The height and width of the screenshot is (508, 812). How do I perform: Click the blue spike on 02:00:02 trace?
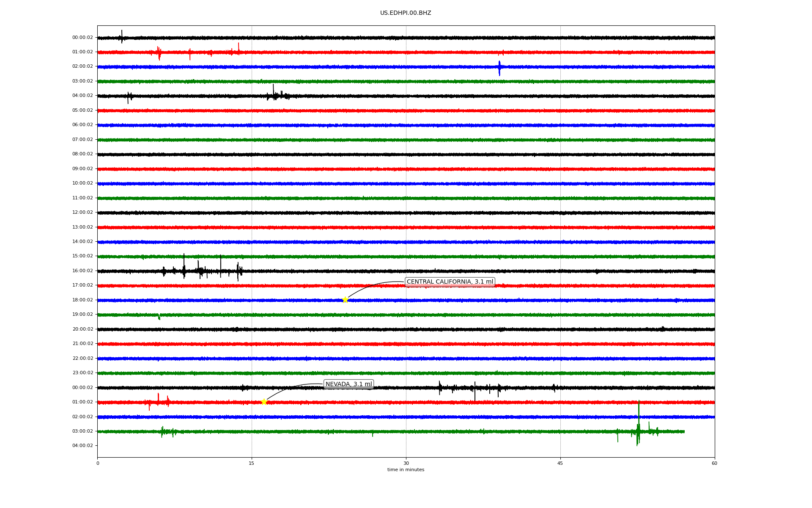[x=499, y=67]
